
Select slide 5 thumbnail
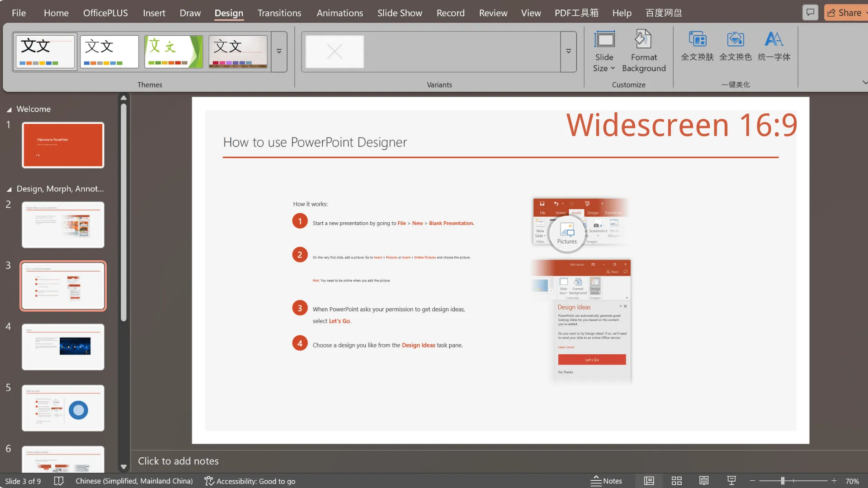pos(63,408)
